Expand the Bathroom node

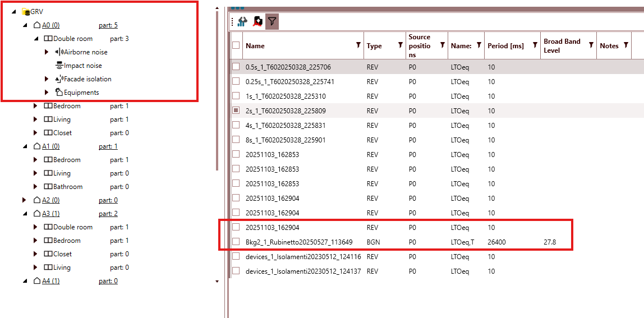(x=36, y=187)
